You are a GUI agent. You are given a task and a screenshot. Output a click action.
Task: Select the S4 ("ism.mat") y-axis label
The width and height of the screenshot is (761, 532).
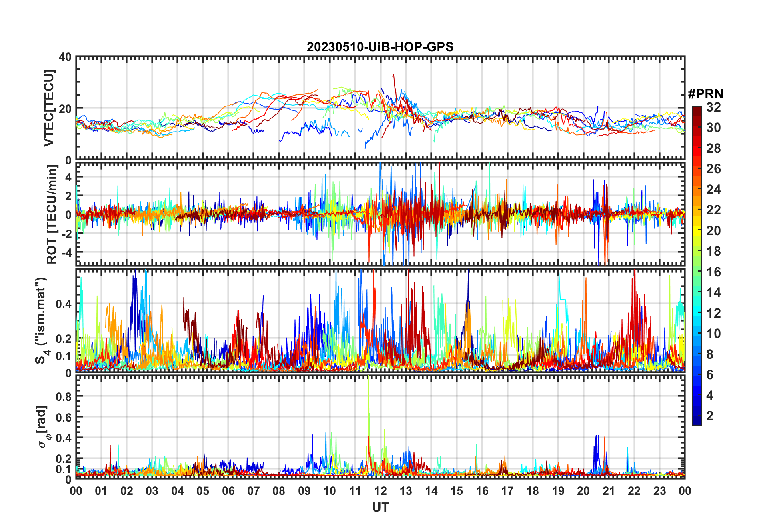tap(41, 321)
